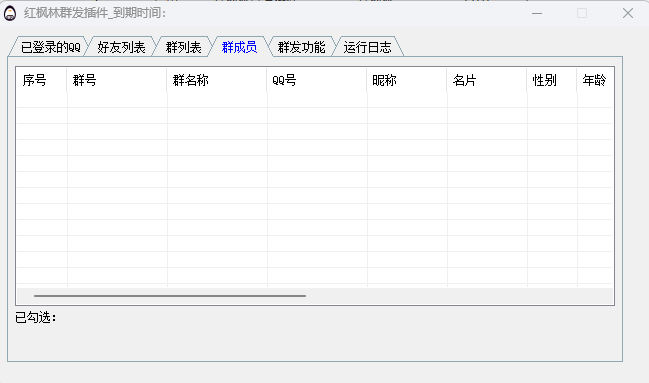
Task: View the 运行日志 tab
Action: [367, 47]
